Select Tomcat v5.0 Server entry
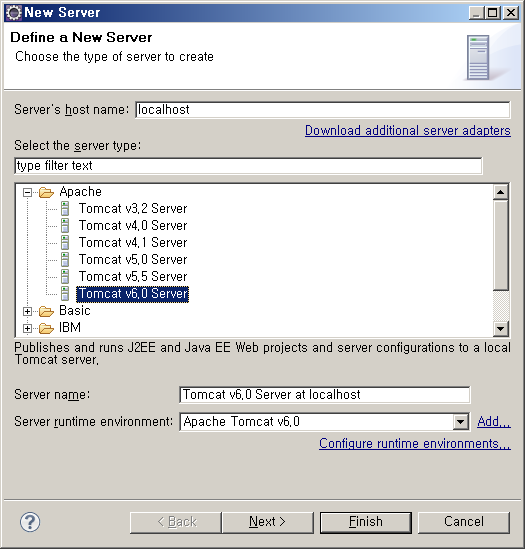The image size is (525, 549). 133,259
